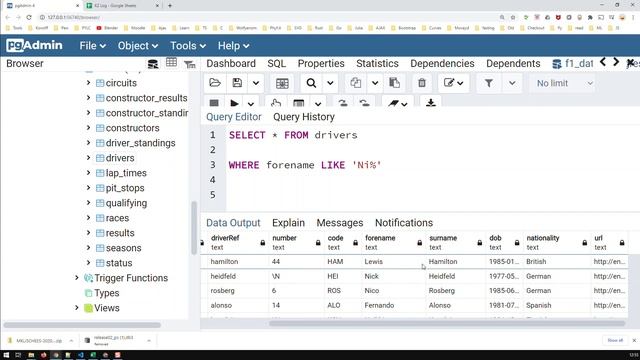
Task: Click the Filter funnel icon
Action: tap(489, 83)
